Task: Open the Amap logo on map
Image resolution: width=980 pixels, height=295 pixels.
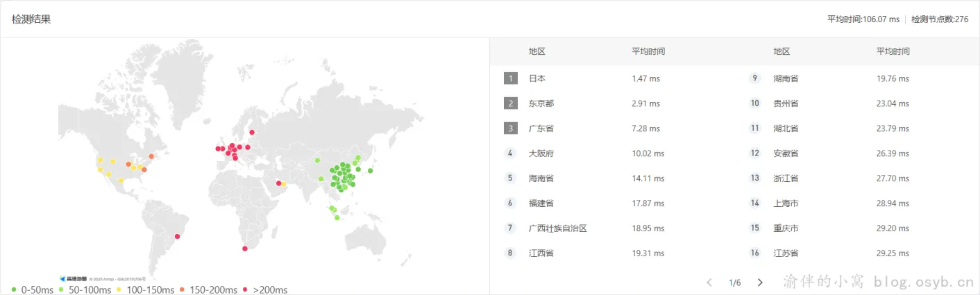Action: pos(73,278)
